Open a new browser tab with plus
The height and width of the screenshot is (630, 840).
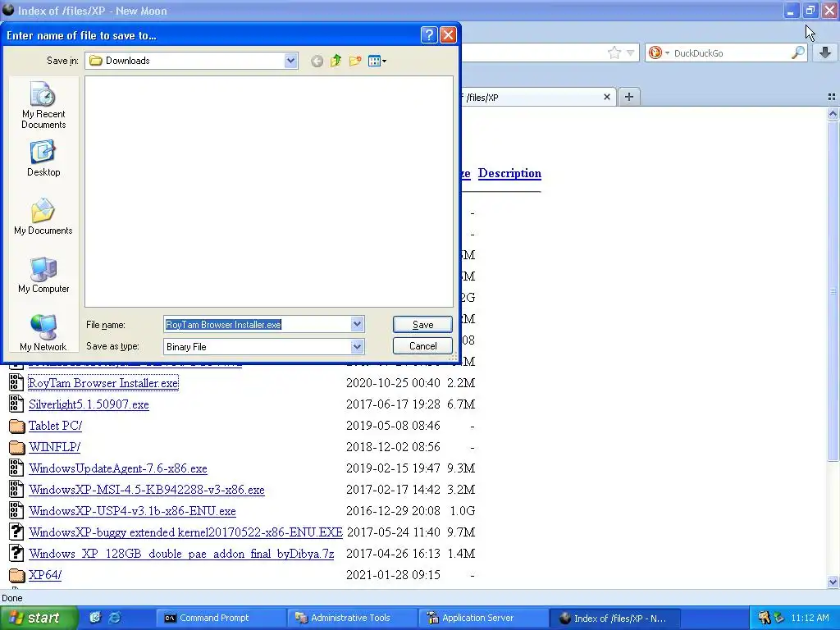pyautogui.click(x=629, y=97)
